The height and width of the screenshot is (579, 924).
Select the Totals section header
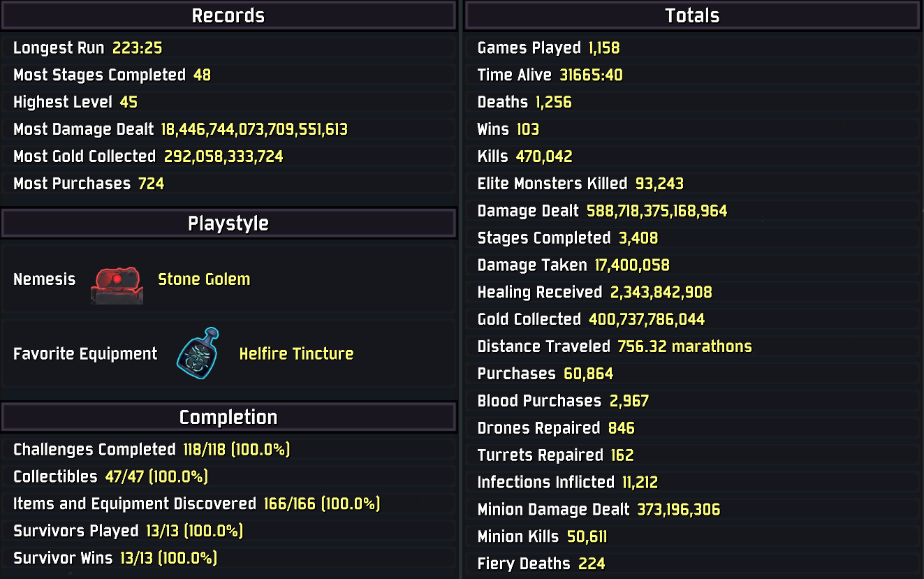[x=692, y=16]
